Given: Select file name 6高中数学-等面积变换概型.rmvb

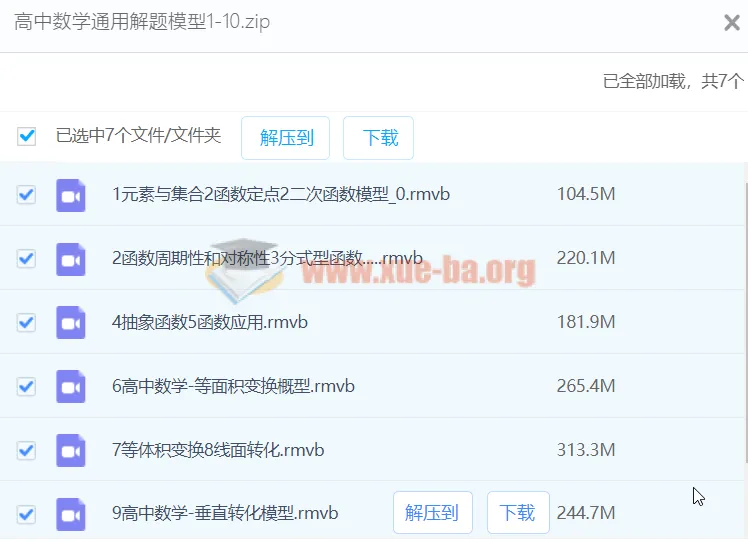Looking at the screenshot, I should tap(233, 386).
